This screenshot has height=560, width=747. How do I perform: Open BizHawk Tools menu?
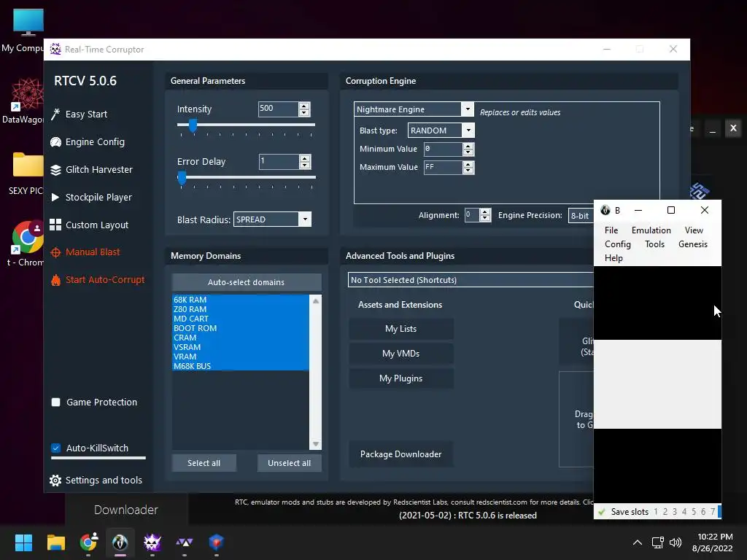coord(654,244)
